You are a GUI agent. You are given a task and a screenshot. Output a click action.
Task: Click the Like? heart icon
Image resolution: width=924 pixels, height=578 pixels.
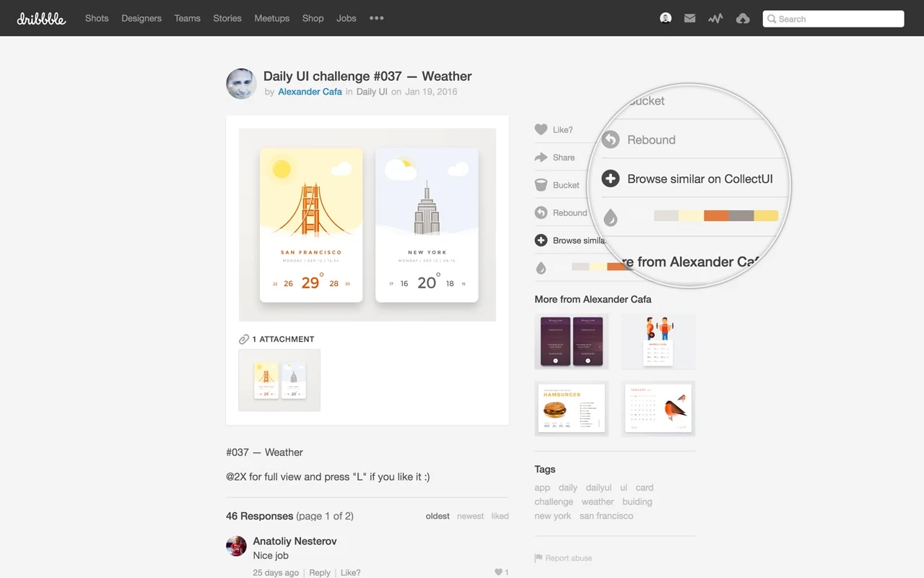[x=541, y=129]
